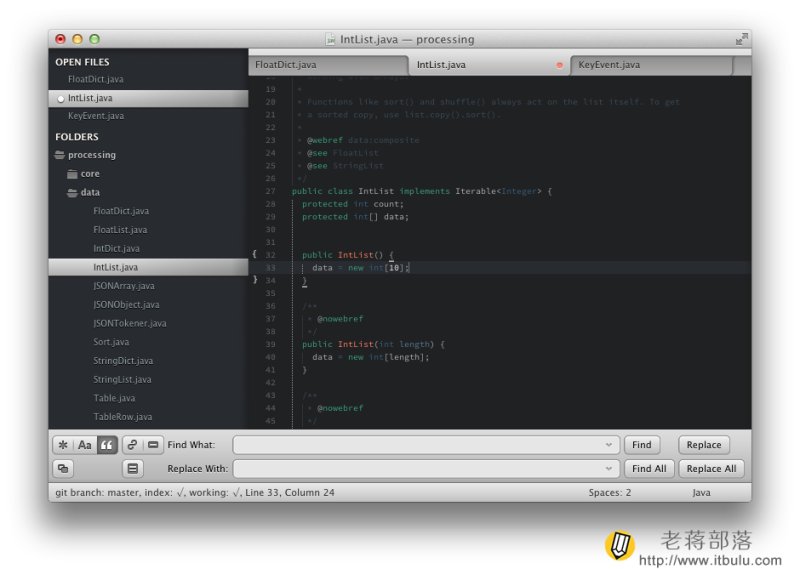Click line number 27 in the gutter
The height and width of the screenshot is (569, 800).
[x=270, y=191]
